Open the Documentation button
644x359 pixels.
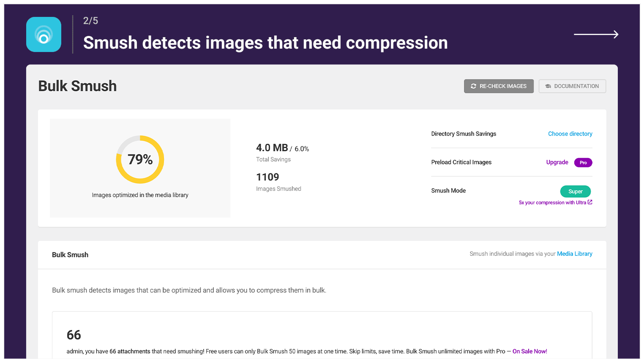tap(572, 86)
